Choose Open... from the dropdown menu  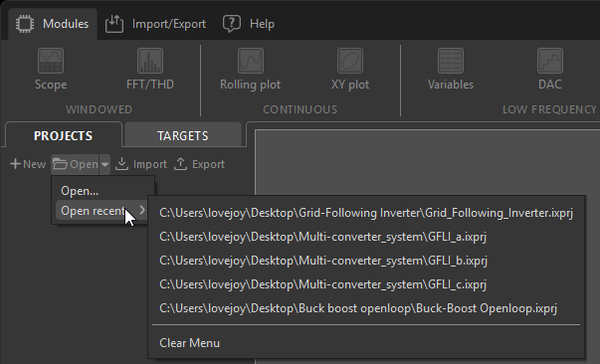tap(102, 191)
